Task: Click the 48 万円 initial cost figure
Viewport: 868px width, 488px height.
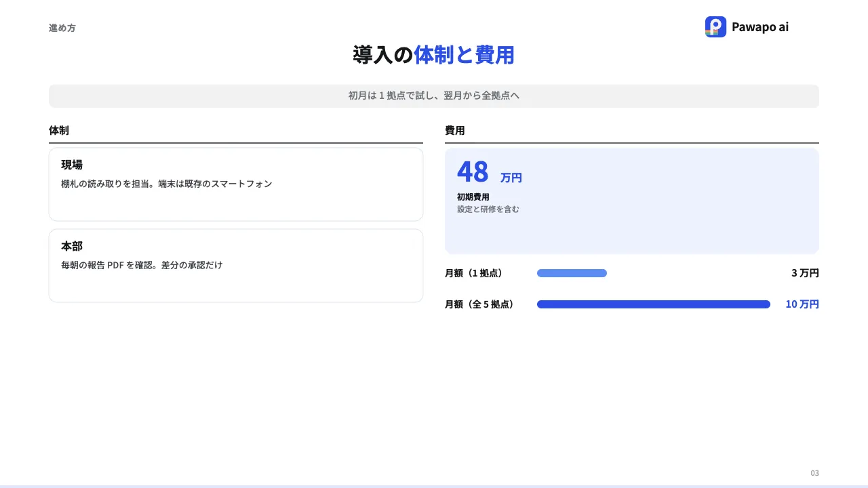Action: pyautogui.click(x=490, y=172)
